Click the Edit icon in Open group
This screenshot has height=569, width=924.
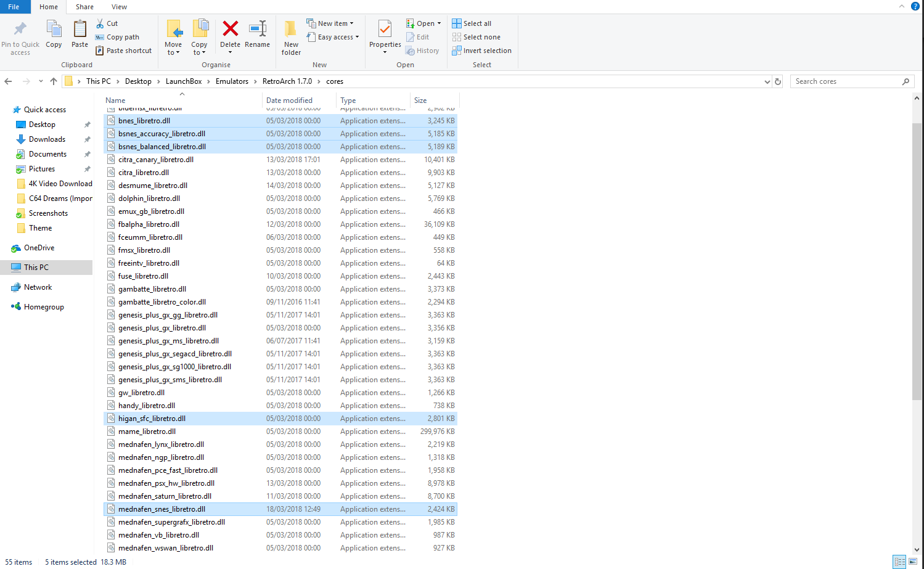point(410,37)
